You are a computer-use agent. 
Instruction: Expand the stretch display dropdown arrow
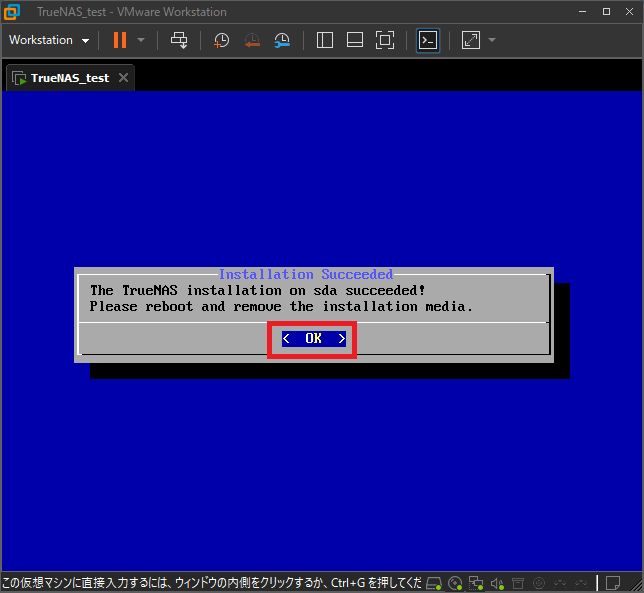point(492,40)
